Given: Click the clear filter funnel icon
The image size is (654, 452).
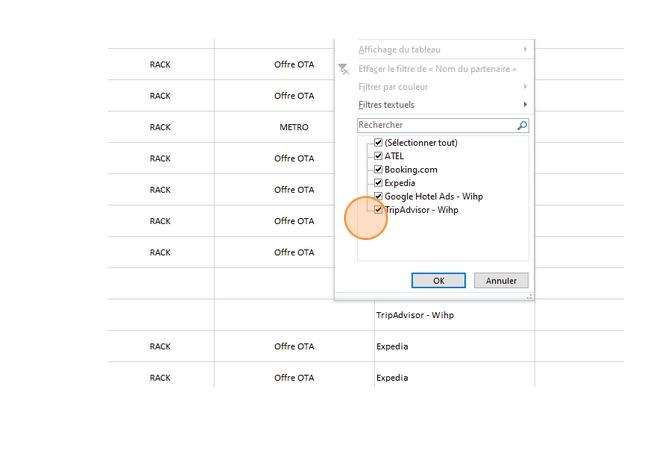Looking at the screenshot, I should [x=344, y=69].
